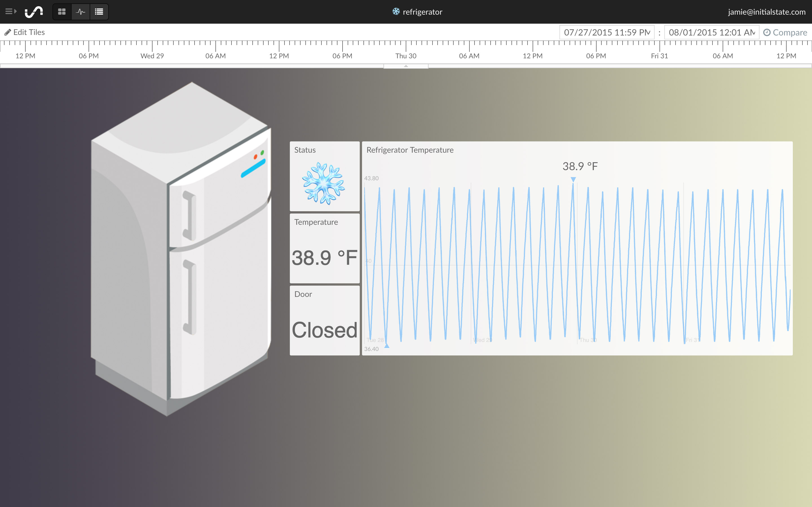The height and width of the screenshot is (507, 812).
Task: Select the Door Closed tile
Action: pos(325,321)
